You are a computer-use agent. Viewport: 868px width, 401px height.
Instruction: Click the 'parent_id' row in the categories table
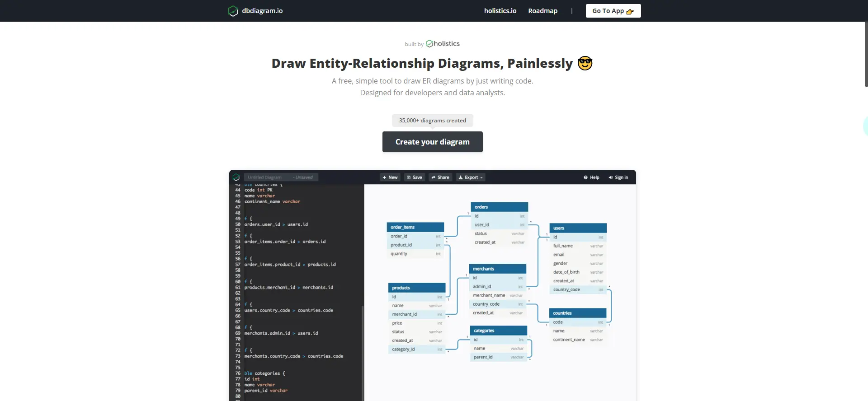point(499,357)
